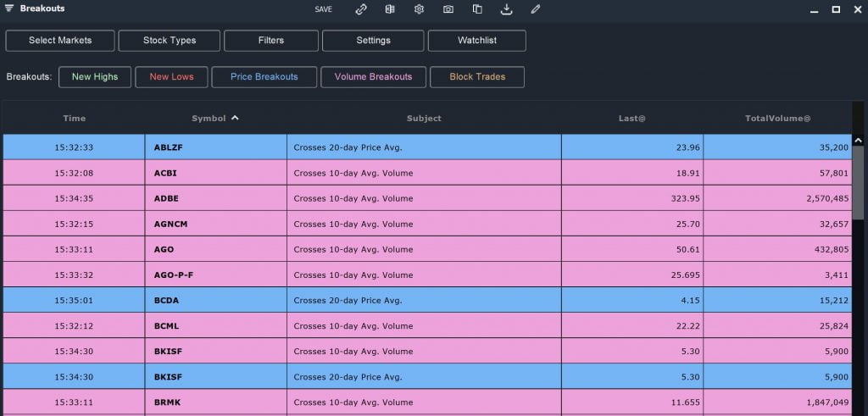Click the table vertical scrollbar thumb

(859, 182)
